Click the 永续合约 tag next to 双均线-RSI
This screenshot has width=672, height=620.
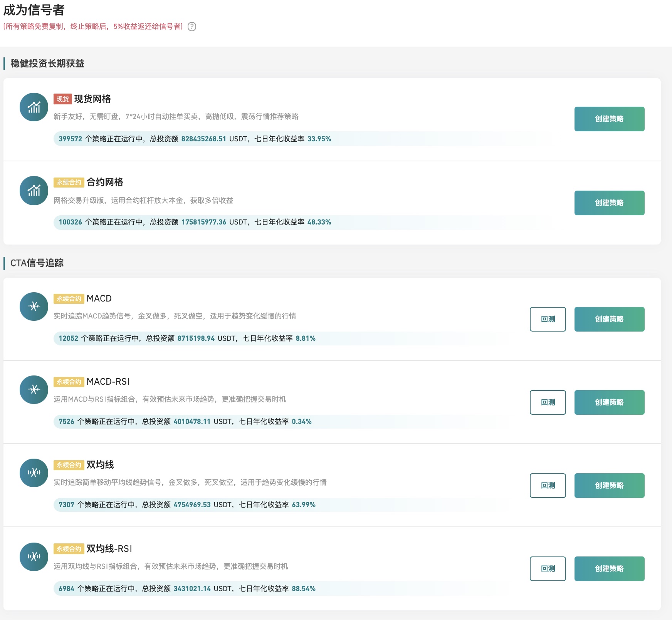pyautogui.click(x=69, y=549)
